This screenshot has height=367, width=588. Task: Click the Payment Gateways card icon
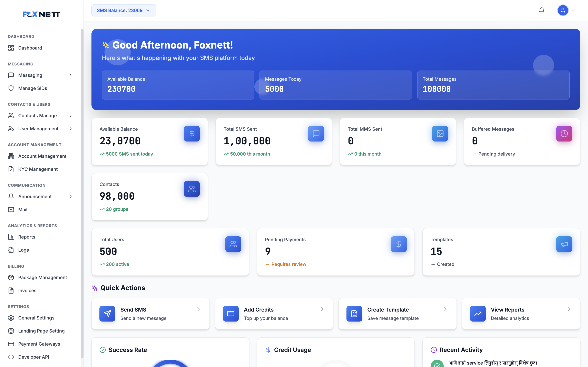[11, 344]
